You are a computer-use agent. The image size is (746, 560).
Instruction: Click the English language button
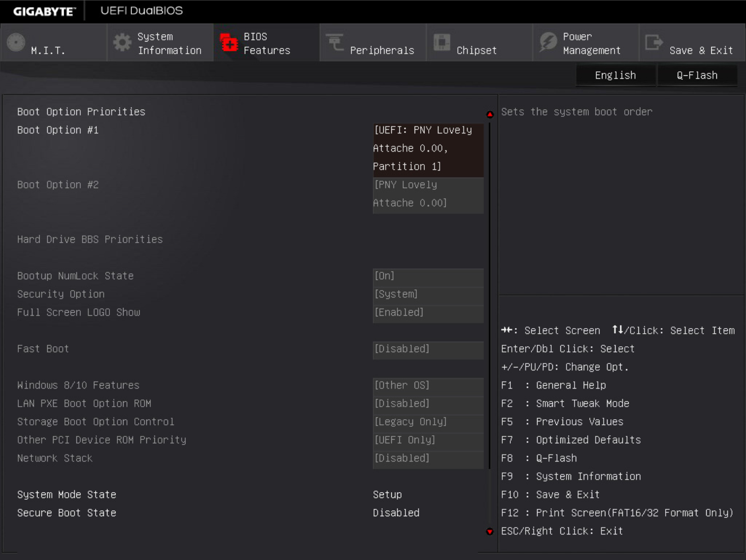point(616,75)
